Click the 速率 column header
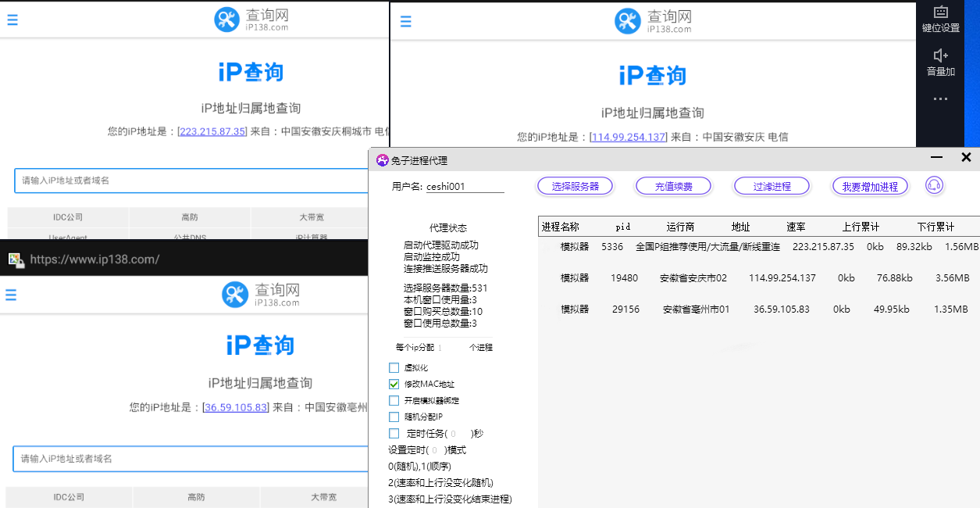The image size is (980, 508). pos(796,227)
